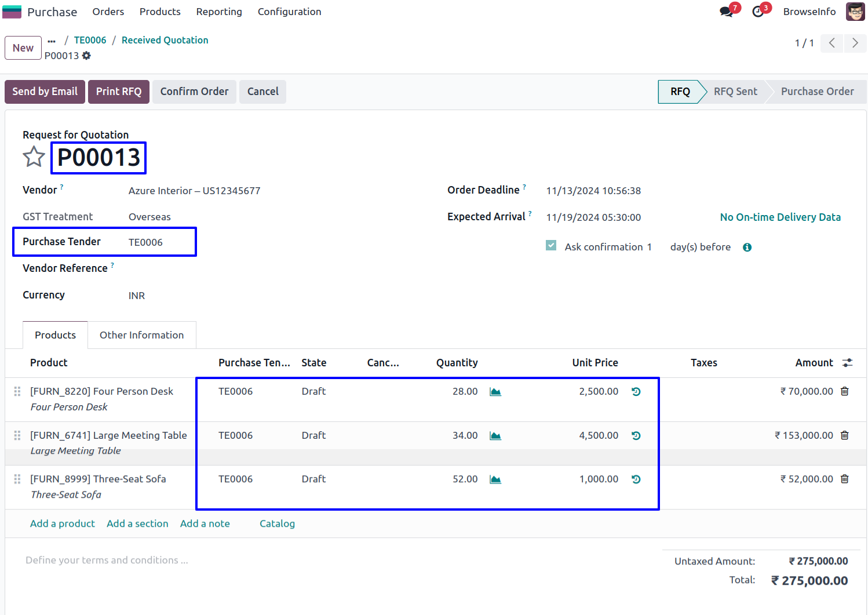
Task: Click the Add a product link
Action: (63, 523)
